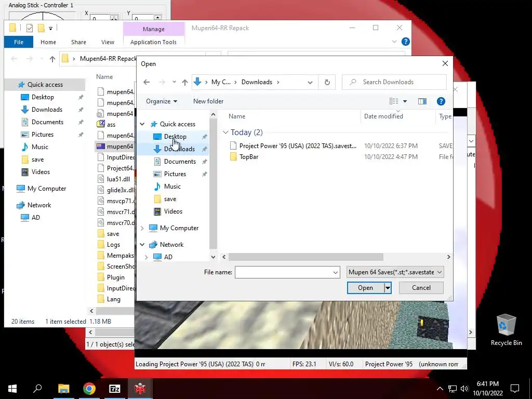The height and width of the screenshot is (399, 532).
Task: Expand My Computer in Open dialog tree
Action: pyautogui.click(x=142, y=228)
